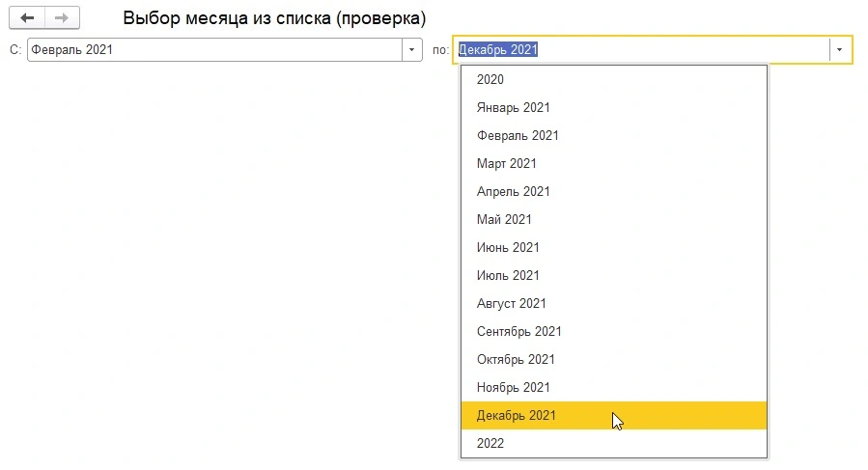Select Ноябрь 2021 in the list
868x470 pixels.
[514, 388]
